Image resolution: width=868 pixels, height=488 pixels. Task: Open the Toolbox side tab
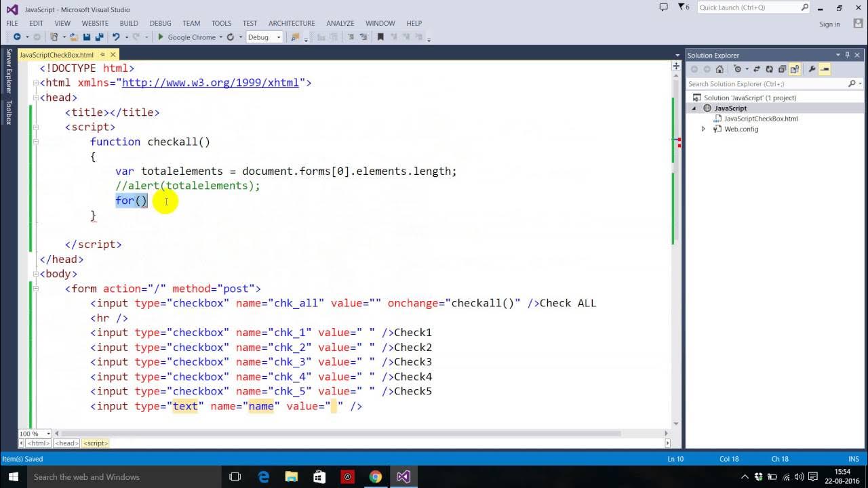[x=9, y=113]
